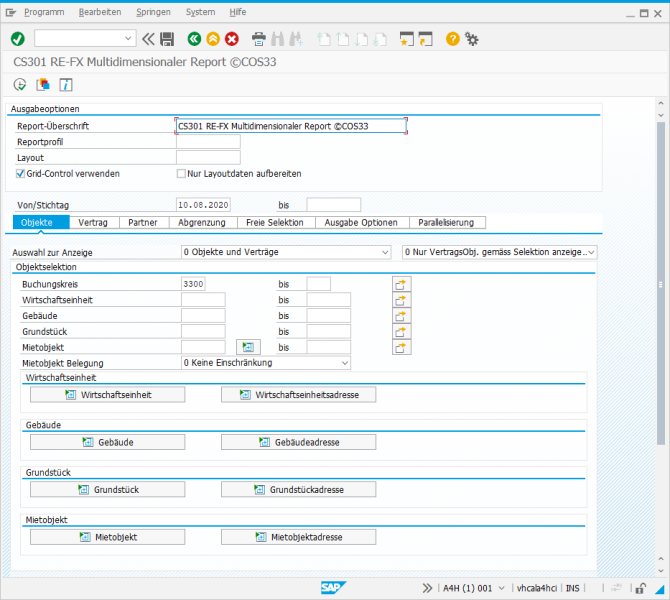Click the Print icon in toolbar

259,39
